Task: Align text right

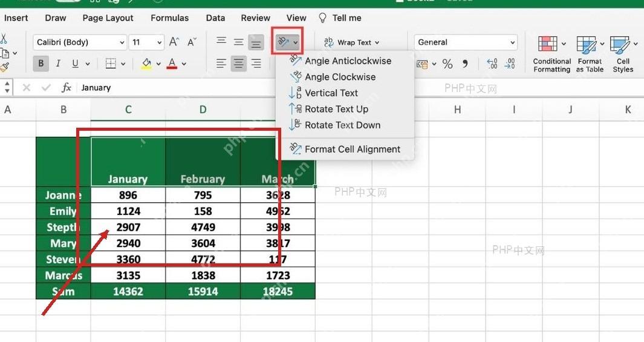Action: pos(256,64)
